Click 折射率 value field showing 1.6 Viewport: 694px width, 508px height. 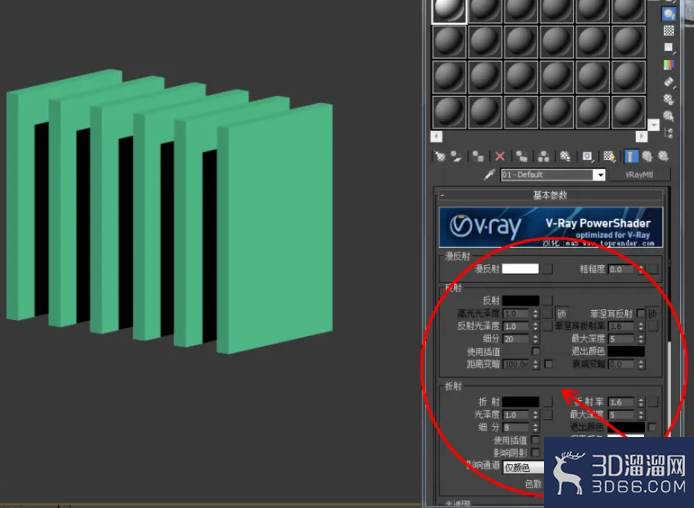622,402
